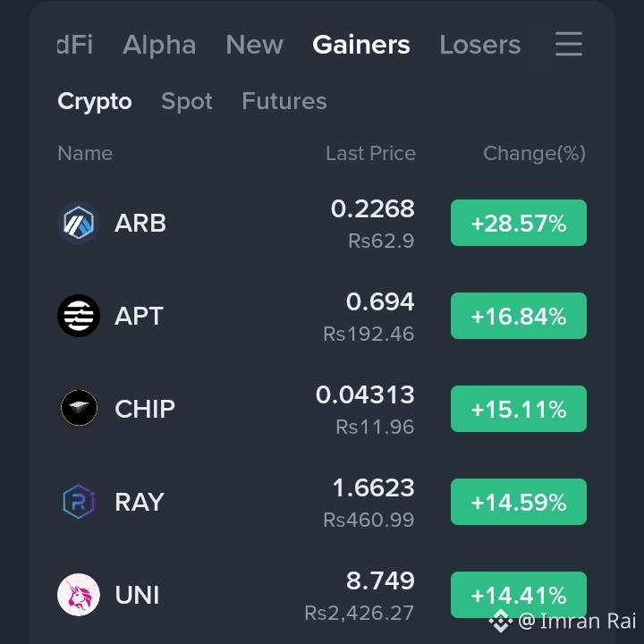
Task: Toggle the CHIP +15.11% change badge
Action: click(x=518, y=409)
